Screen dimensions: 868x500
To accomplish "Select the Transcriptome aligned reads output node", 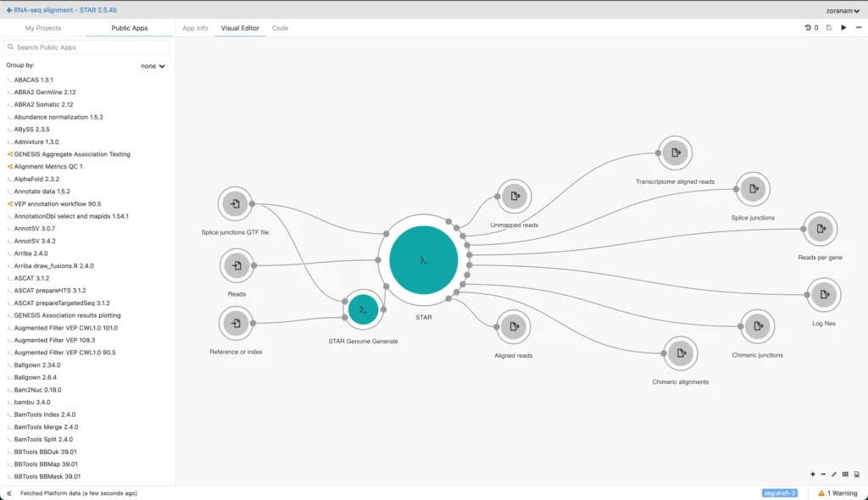I will 675,153.
